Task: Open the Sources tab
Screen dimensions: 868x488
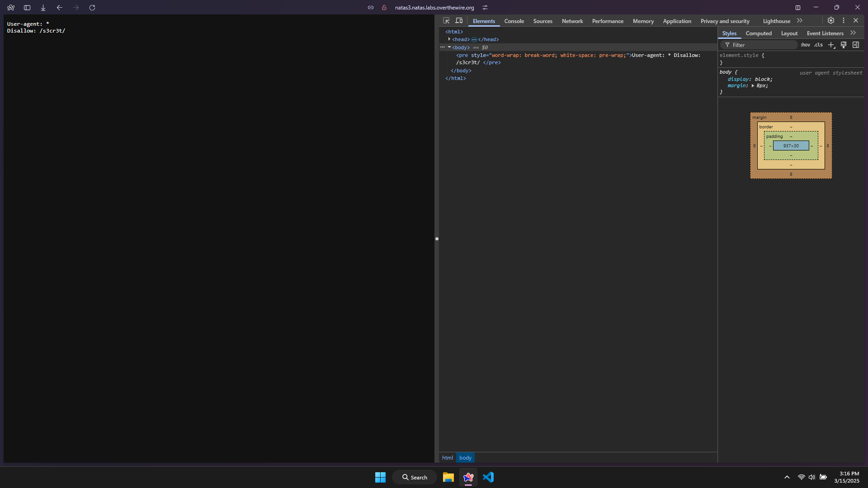Action: [543, 21]
